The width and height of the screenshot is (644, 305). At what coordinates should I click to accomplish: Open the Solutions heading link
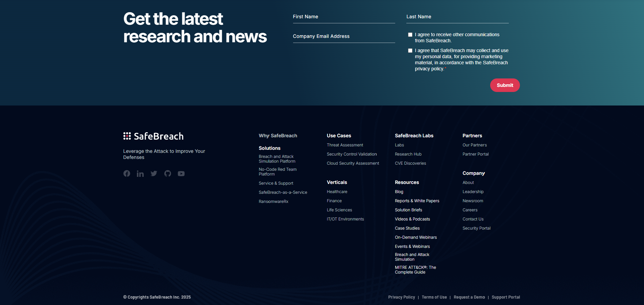[269, 148]
